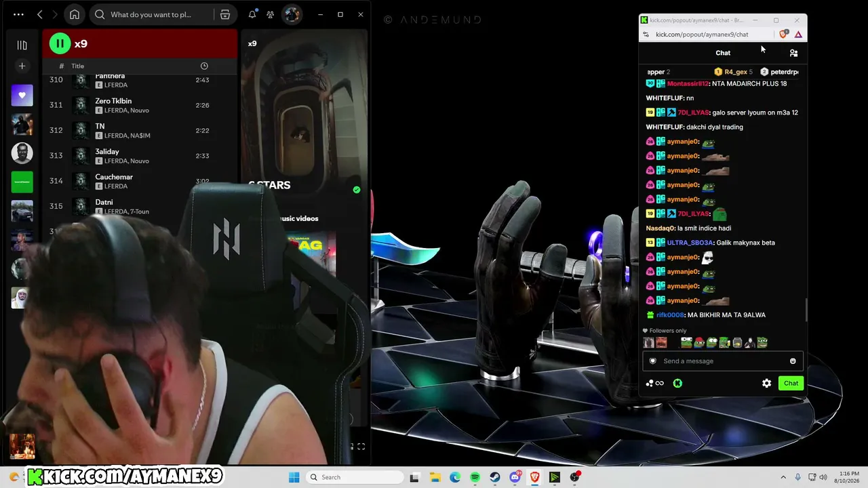Open the Liked Songs playlist thumbnail
Screen dimensions: 868x488
pos(22,96)
